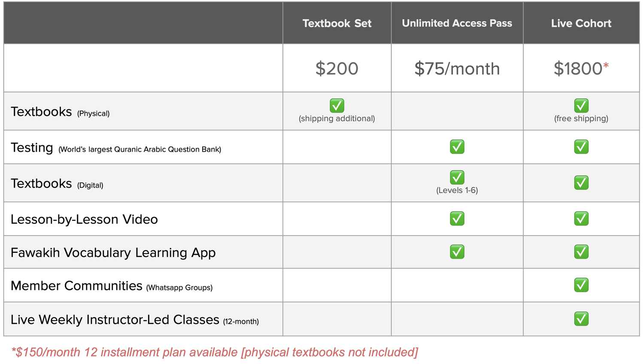Click Live Cohort Lesson-by-Lesson Video checkmark
Viewport: 644px width, 364px height.
tap(581, 219)
